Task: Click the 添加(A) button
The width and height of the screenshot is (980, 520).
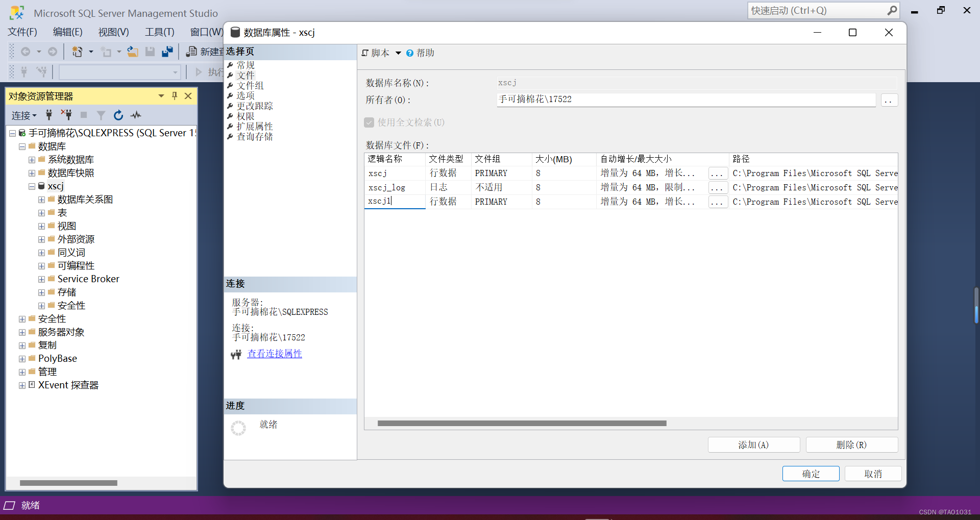Action: pos(753,445)
